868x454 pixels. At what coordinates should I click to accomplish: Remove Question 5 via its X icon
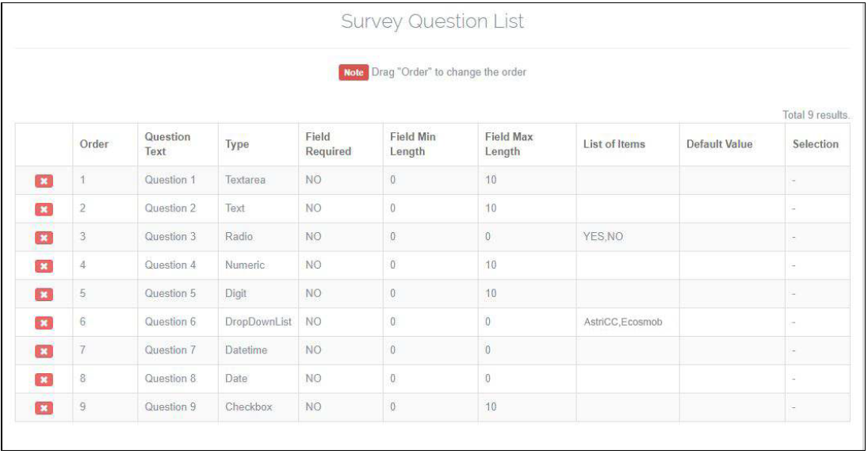(x=44, y=295)
